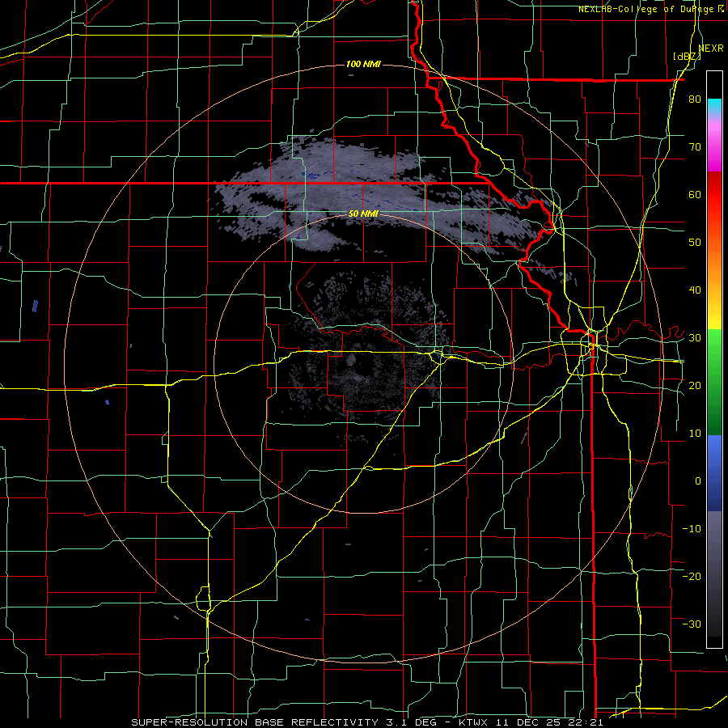Click the '100 NMI' range ring label
728x728 pixels.
pyautogui.click(x=363, y=64)
